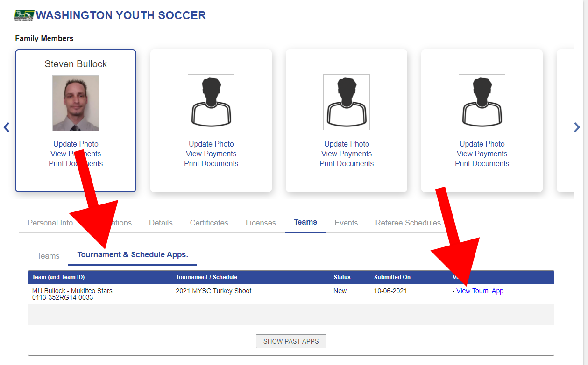
Task: Click Update Photo for fourth family member
Action: coord(482,144)
